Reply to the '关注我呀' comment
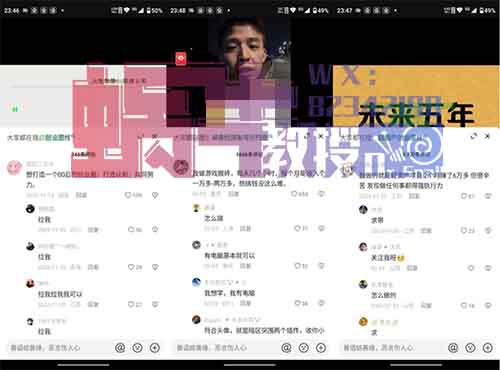500x370 pixels. 412,268
